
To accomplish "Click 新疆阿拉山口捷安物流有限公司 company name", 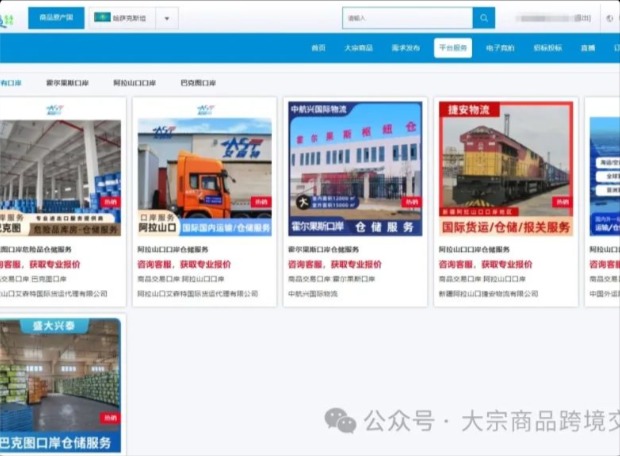I will click(x=488, y=294).
